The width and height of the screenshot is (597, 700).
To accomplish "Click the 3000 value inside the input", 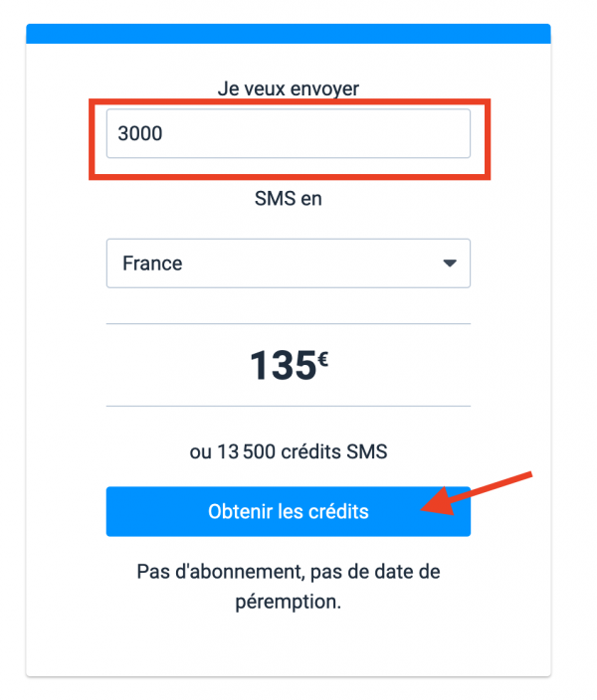I will click(139, 133).
